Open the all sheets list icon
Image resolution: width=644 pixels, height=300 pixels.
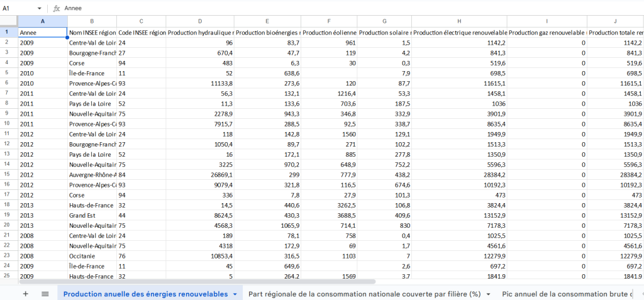coord(45,294)
